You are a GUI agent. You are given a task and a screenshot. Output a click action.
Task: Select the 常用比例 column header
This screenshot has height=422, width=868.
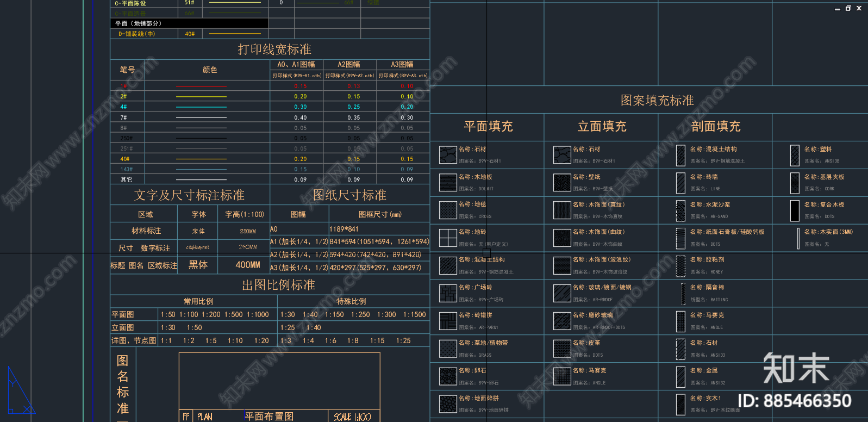point(198,301)
